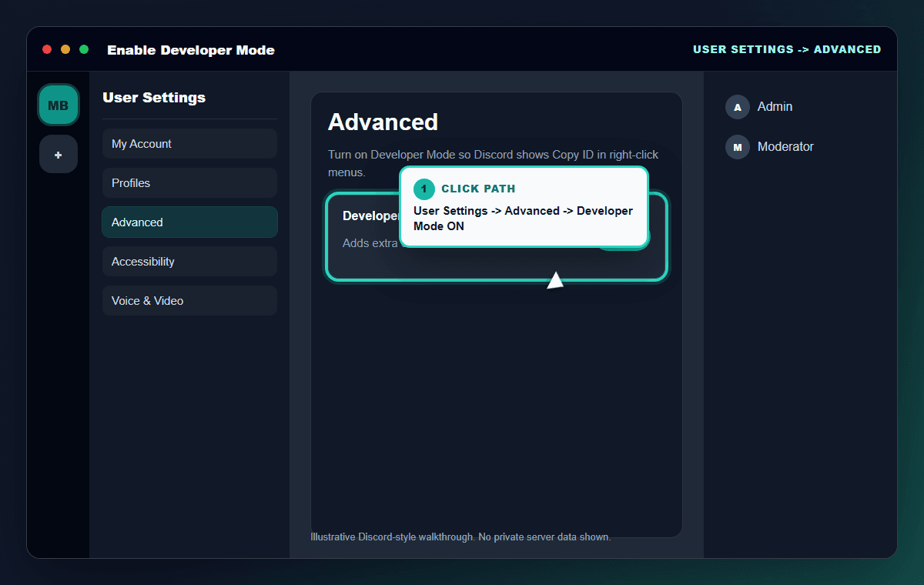The image size is (924, 585).
Task: Click the Turn on Developer Mode description
Action: (x=493, y=163)
